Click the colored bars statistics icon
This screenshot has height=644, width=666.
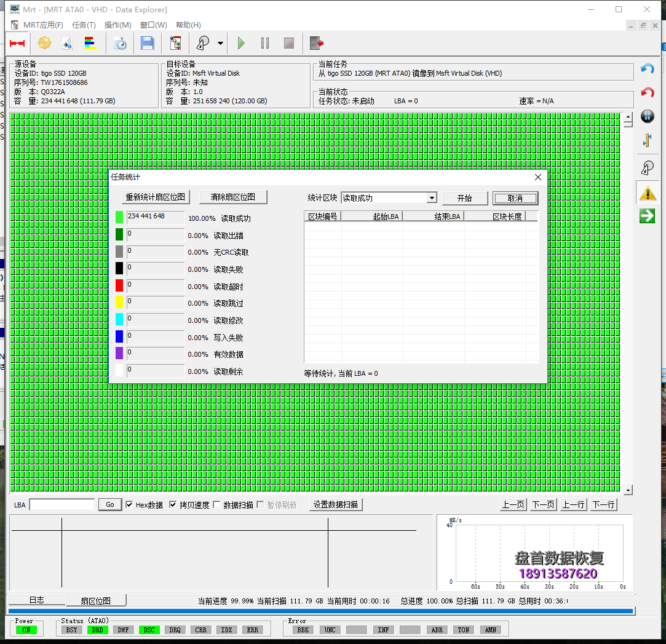point(90,43)
